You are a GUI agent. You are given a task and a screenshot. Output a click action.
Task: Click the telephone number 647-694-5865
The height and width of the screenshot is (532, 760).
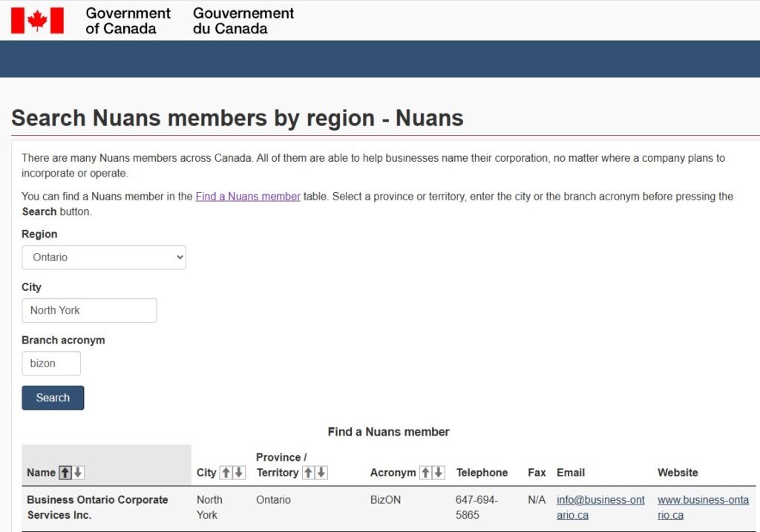pyautogui.click(x=476, y=508)
